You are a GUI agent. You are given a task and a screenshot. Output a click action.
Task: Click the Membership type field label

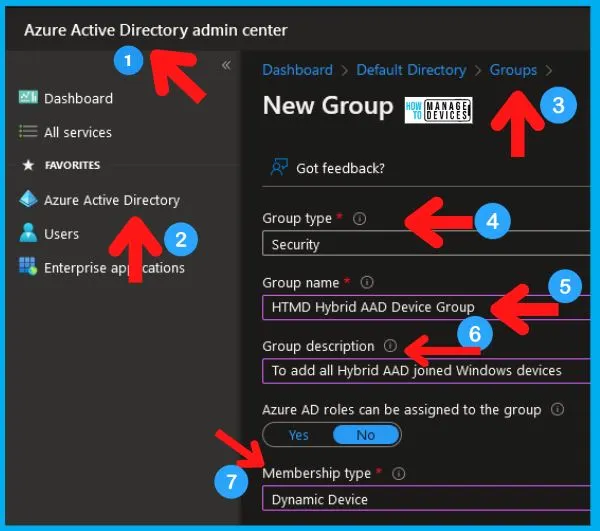[x=316, y=474]
